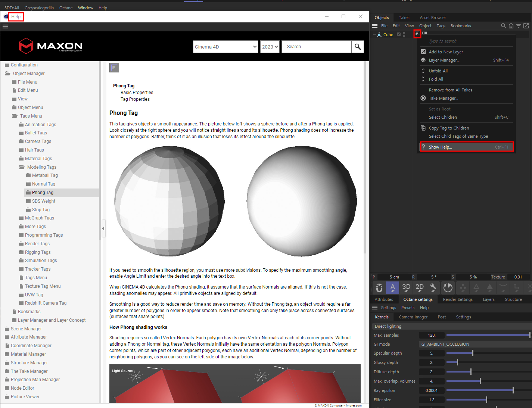Click the circular quantize rotate icon
Screen dimensions: 532x408
click(448, 288)
